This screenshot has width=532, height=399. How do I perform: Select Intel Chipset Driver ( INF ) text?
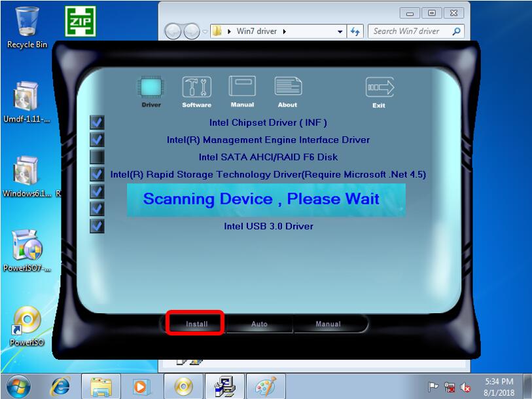(268, 123)
